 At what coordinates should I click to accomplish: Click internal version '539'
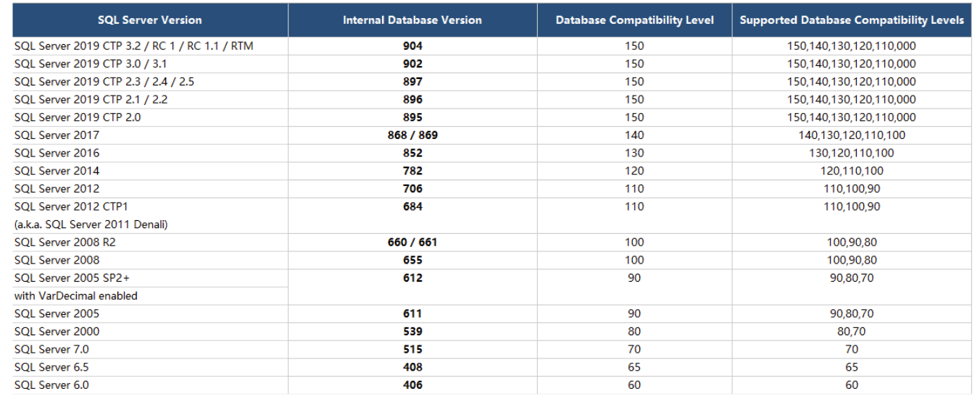point(412,332)
